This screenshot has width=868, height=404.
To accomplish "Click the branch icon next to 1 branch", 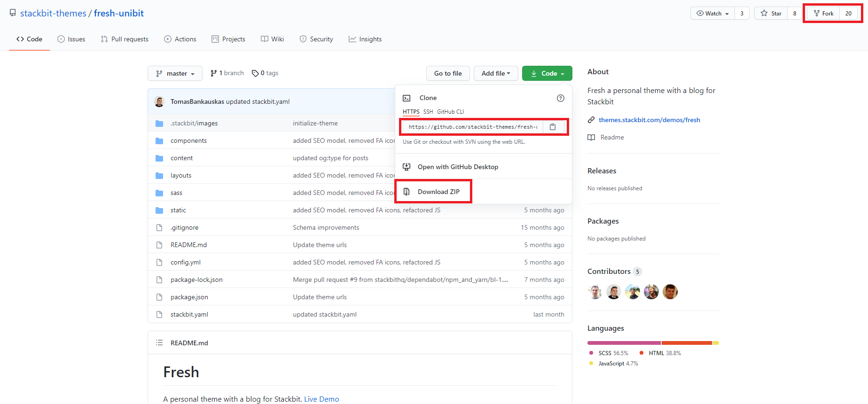I will pos(214,73).
